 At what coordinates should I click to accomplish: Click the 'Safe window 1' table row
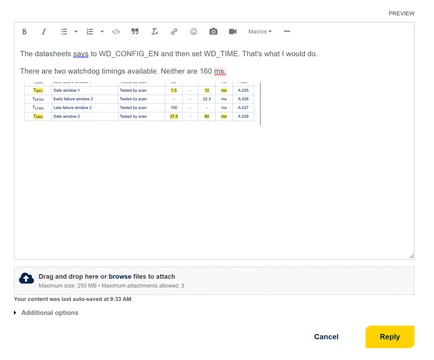tap(139, 90)
